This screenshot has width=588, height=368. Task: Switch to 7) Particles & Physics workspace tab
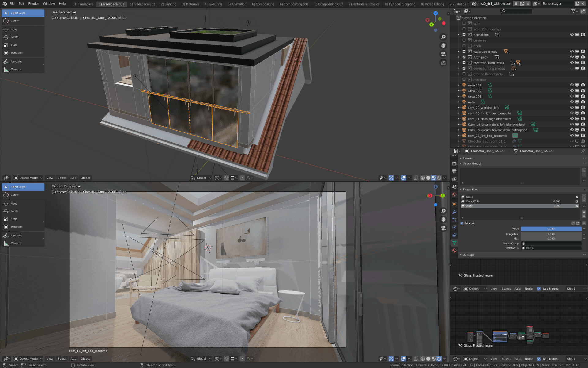(x=364, y=4)
